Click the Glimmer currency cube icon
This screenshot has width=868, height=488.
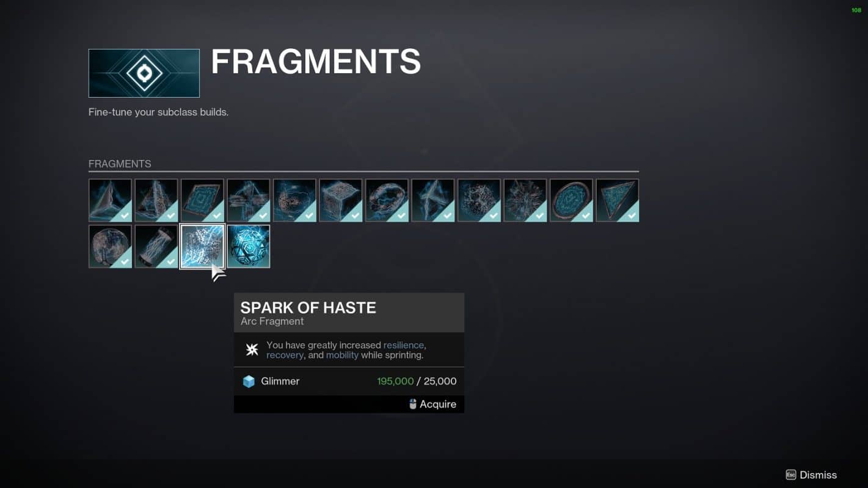click(x=249, y=381)
